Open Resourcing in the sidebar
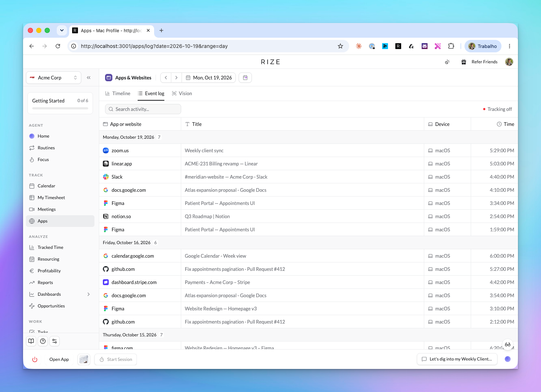 (x=60, y=259)
